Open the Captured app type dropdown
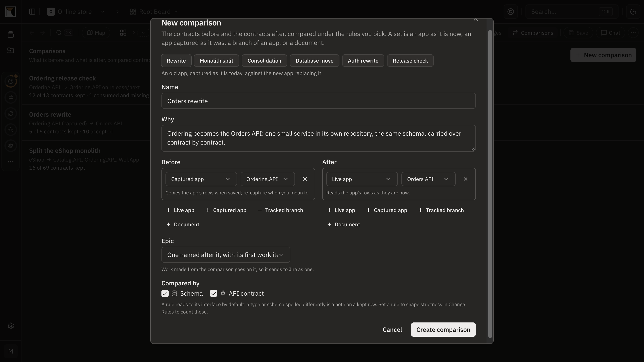Image resolution: width=644 pixels, height=362 pixels. 201,179
